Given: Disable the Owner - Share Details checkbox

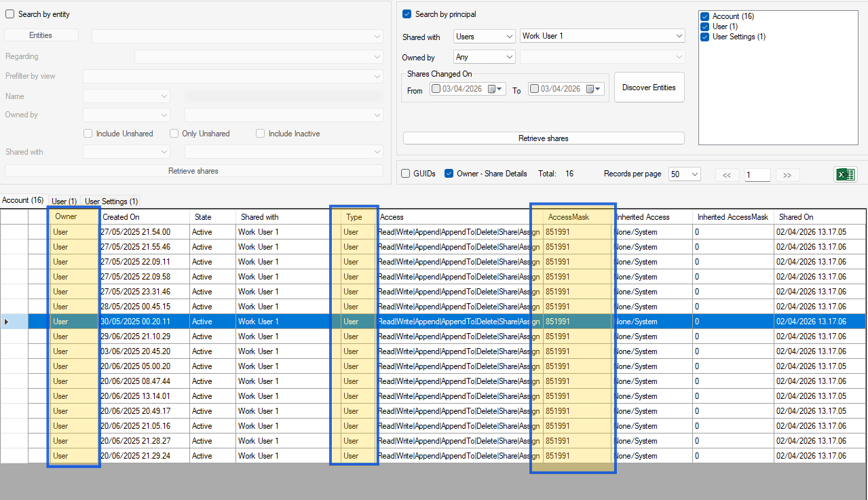Looking at the screenshot, I should [x=449, y=173].
